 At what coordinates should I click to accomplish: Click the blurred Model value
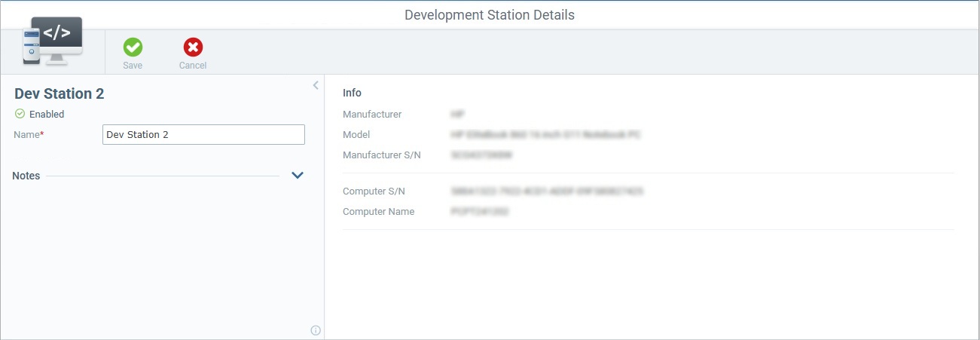pyautogui.click(x=545, y=135)
